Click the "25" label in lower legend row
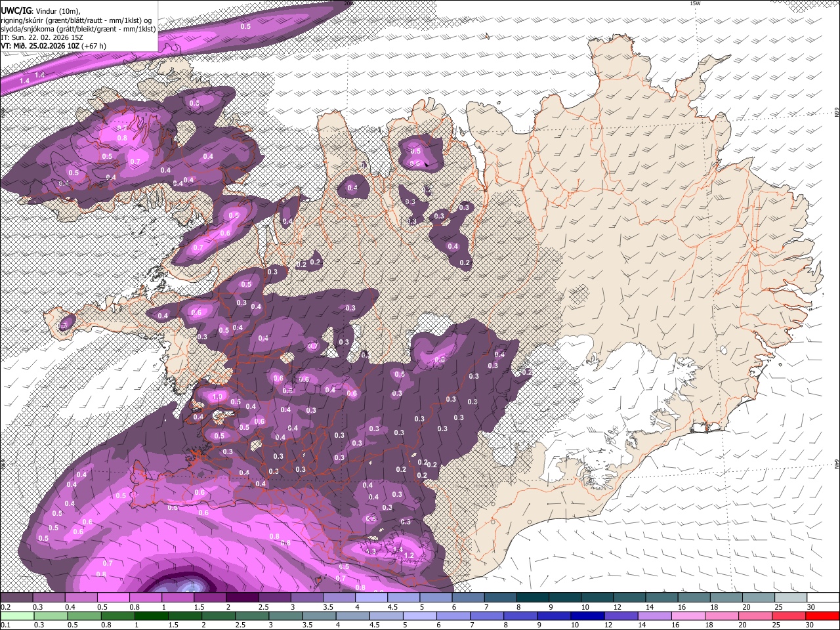This screenshot has height=630, width=840. coord(776,625)
